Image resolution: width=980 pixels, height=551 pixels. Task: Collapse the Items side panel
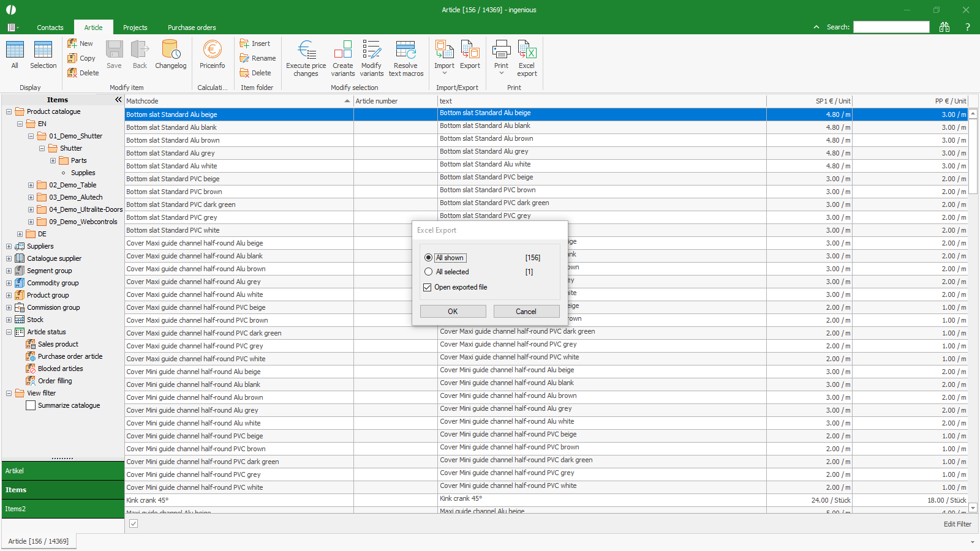coord(118,100)
